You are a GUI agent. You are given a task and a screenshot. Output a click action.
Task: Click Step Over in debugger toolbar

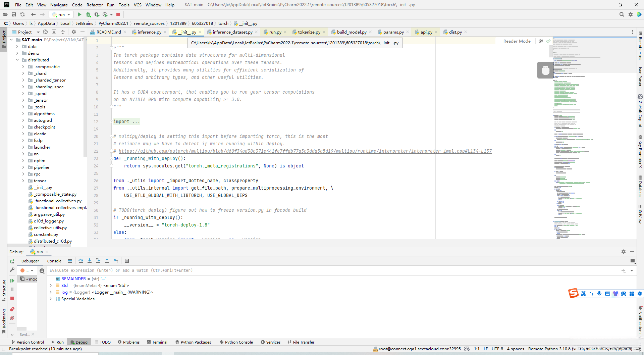(81, 261)
